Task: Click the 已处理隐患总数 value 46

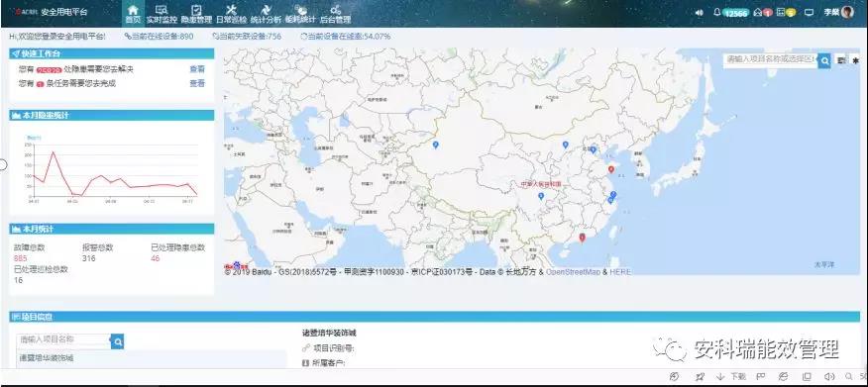Action: [155, 258]
